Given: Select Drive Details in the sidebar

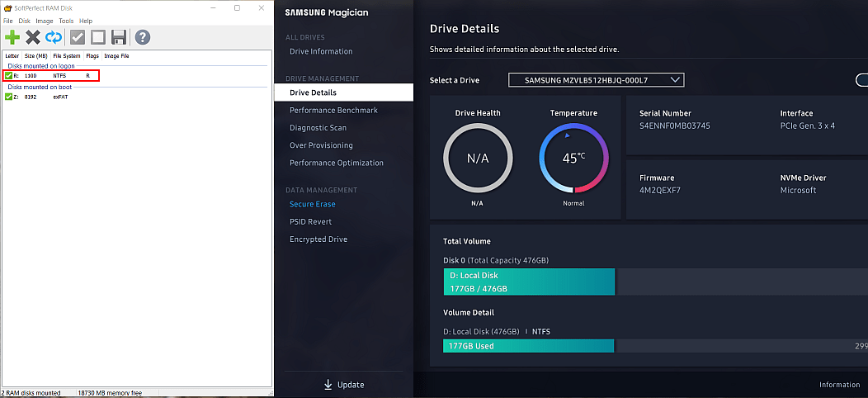Looking at the screenshot, I should 344,92.
